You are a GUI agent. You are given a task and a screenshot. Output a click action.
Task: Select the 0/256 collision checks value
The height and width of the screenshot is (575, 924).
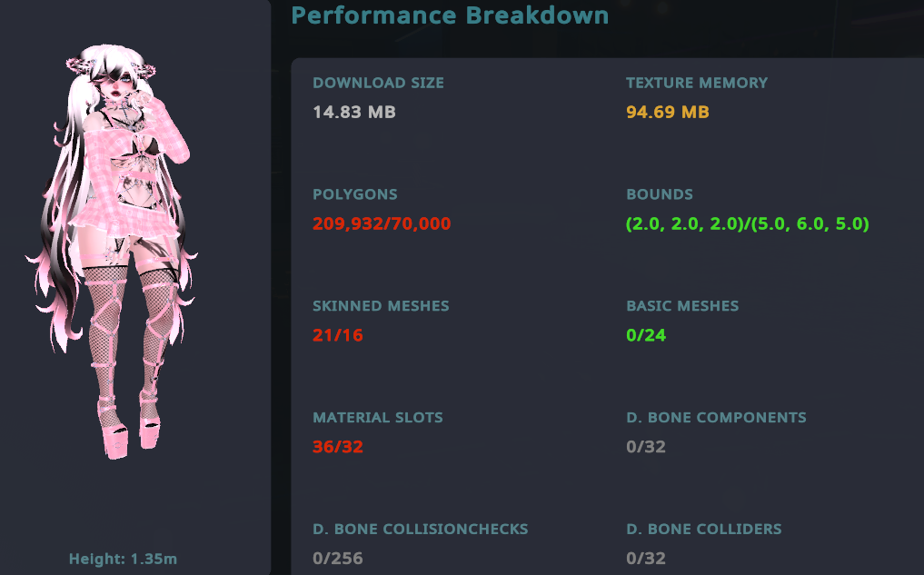[338, 559]
